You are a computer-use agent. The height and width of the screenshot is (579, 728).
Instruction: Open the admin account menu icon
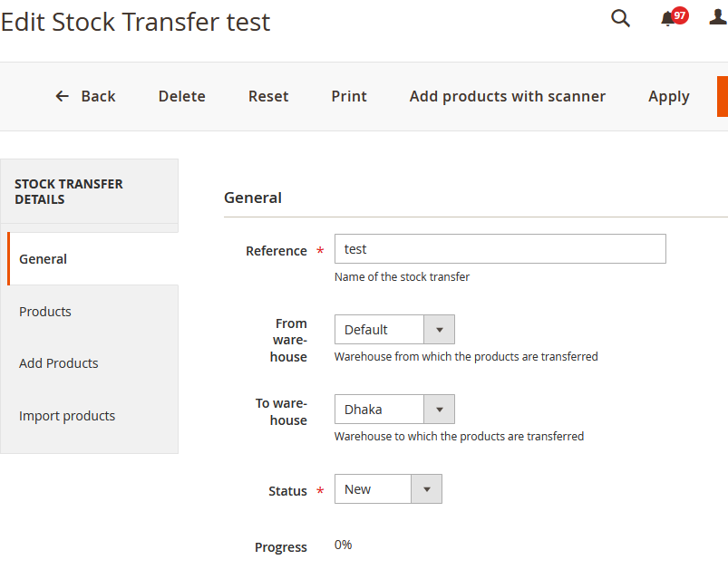coord(716,18)
